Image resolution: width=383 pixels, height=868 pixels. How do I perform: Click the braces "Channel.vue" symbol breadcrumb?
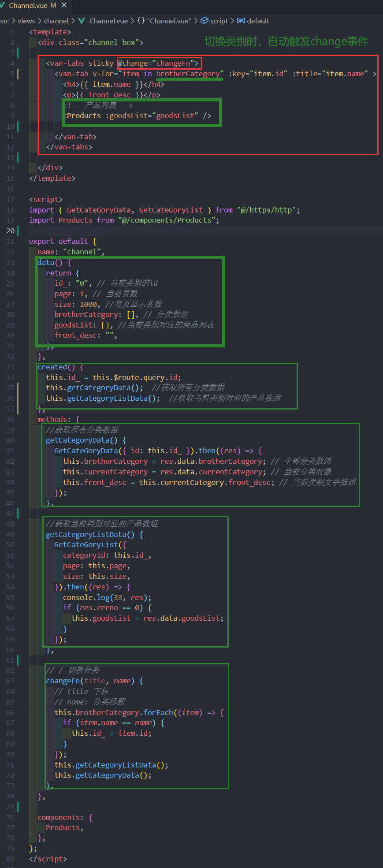coord(164,21)
